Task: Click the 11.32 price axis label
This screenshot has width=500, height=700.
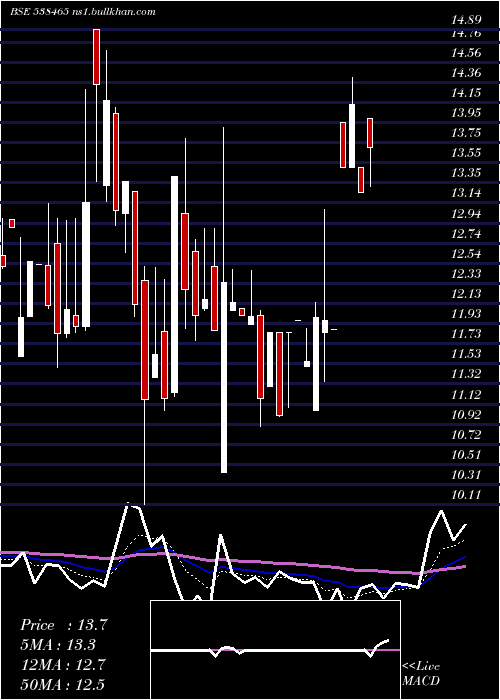Action: 466,374
